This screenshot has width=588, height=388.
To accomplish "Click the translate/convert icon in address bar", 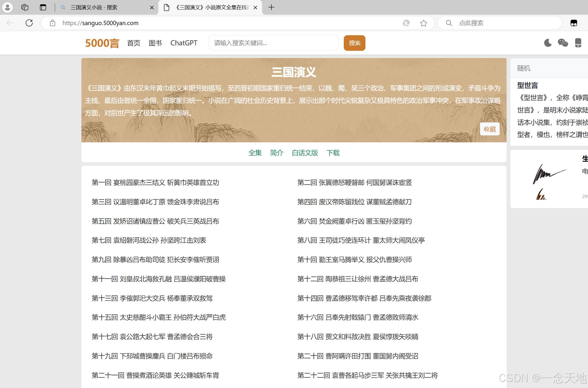I will tap(406, 23).
